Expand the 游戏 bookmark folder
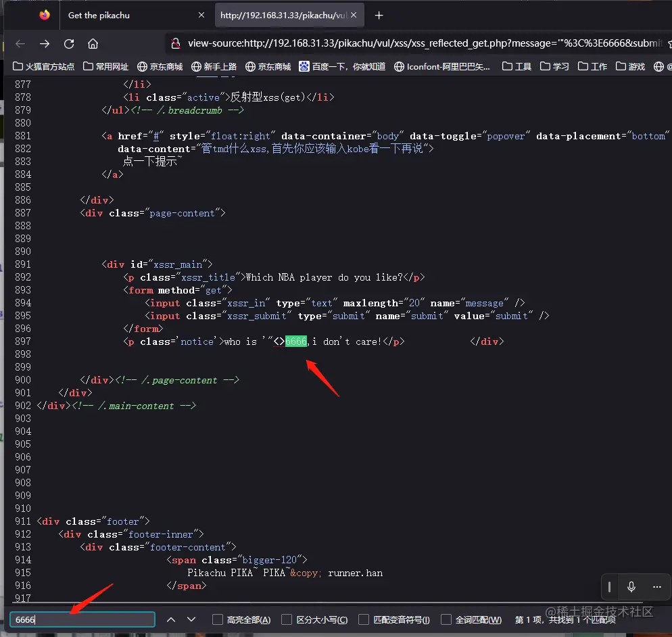The height and width of the screenshot is (637, 672). [630, 66]
